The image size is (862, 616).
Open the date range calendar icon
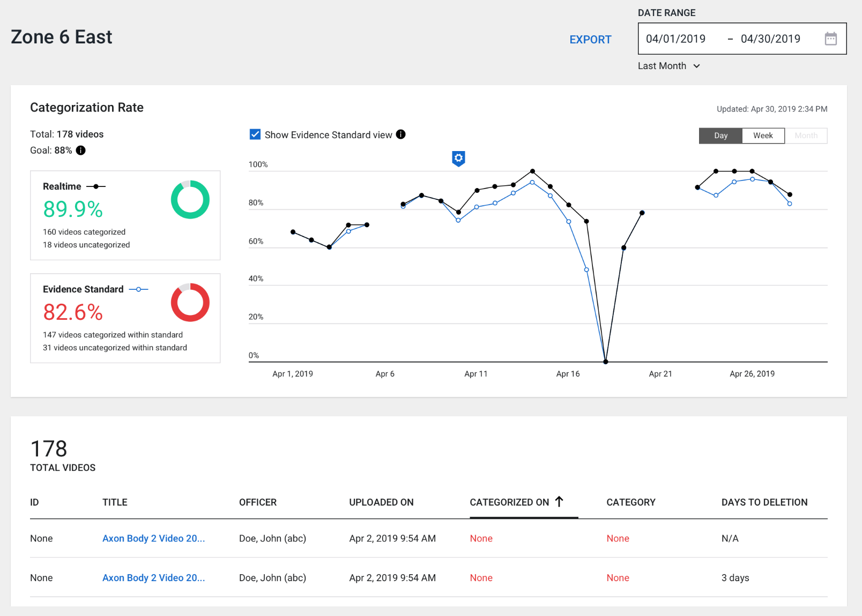click(830, 39)
